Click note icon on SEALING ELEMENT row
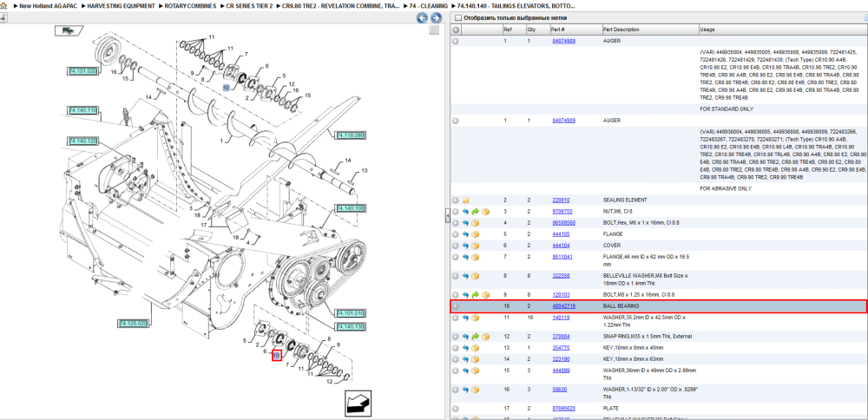This screenshot has height=420, width=868. [465, 200]
